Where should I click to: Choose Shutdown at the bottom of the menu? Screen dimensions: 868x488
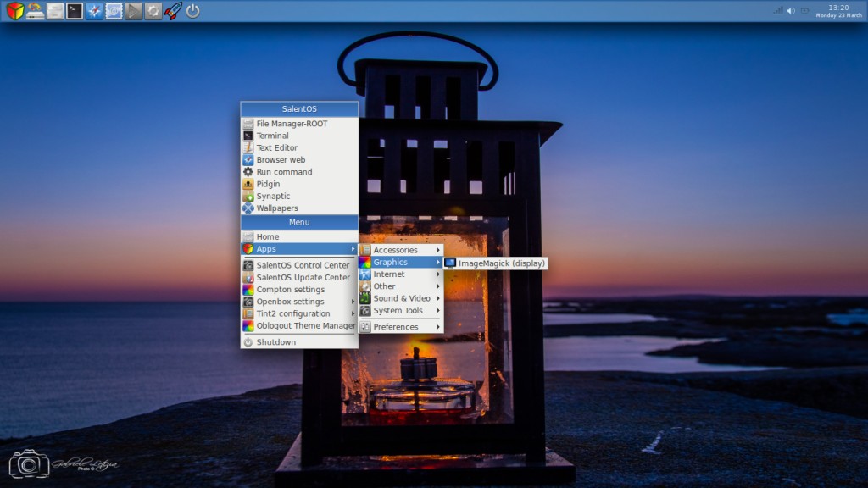pyautogui.click(x=275, y=342)
